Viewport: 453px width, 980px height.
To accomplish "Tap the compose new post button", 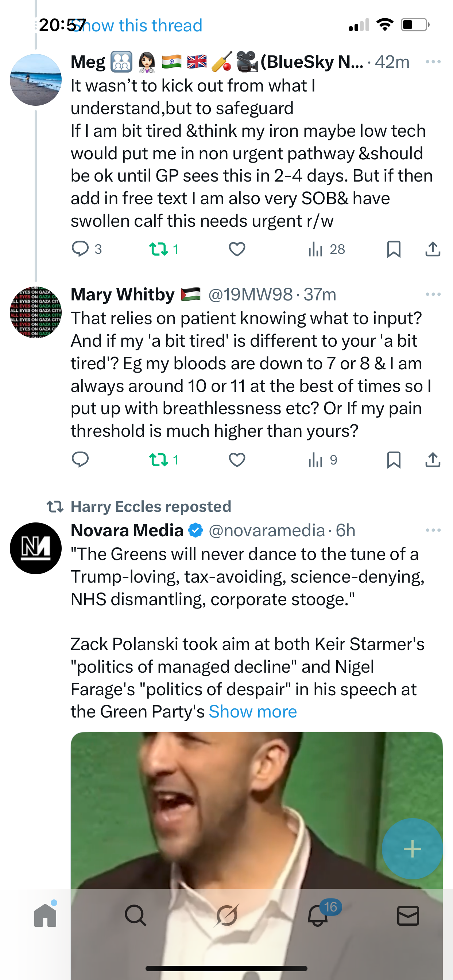I will tap(412, 849).
